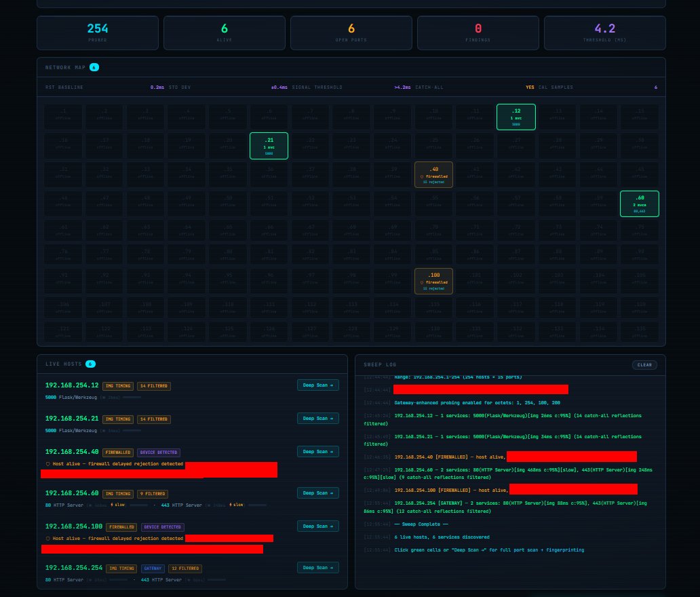Click the 9 FILTERED badge
Viewport: 700px width, 597px height.
point(152,494)
